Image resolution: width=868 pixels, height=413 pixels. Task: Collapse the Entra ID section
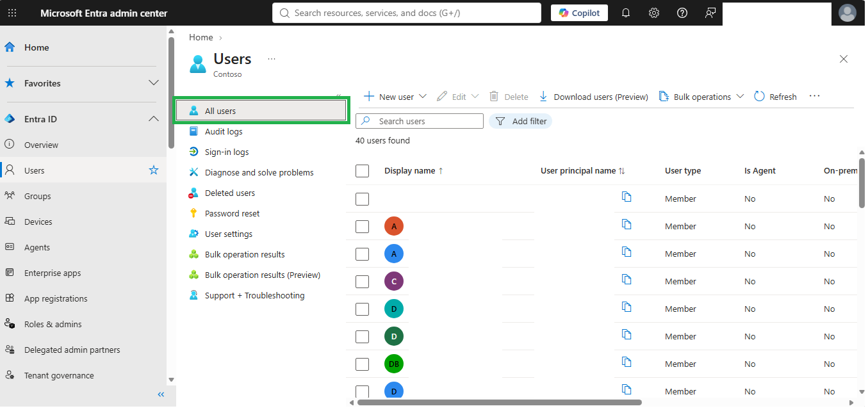[154, 119]
